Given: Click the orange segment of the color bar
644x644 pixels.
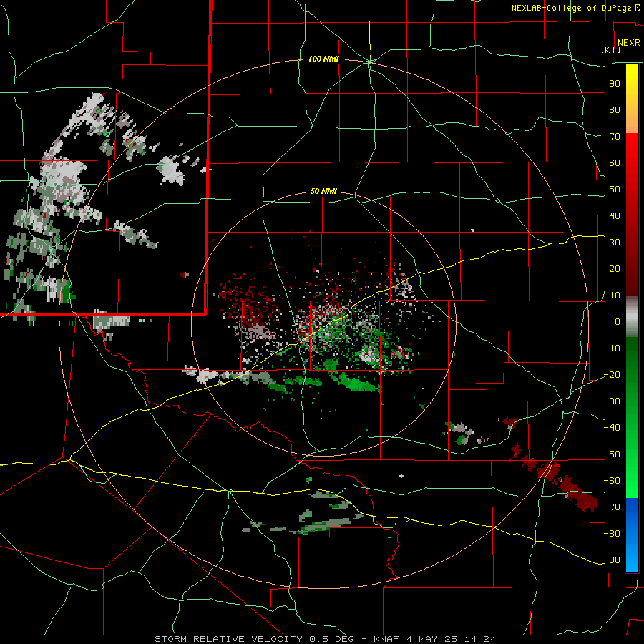Looking at the screenshot, I should tap(632, 120).
